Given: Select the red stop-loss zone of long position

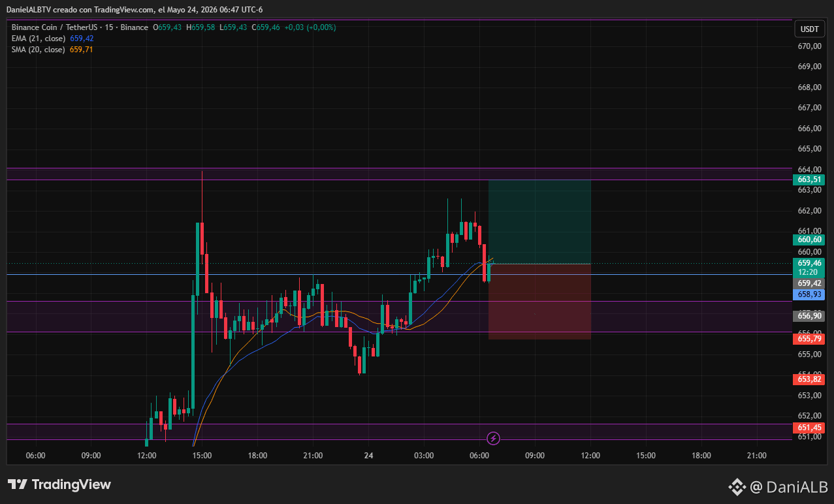Looking at the screenshot, I should 539,302.
